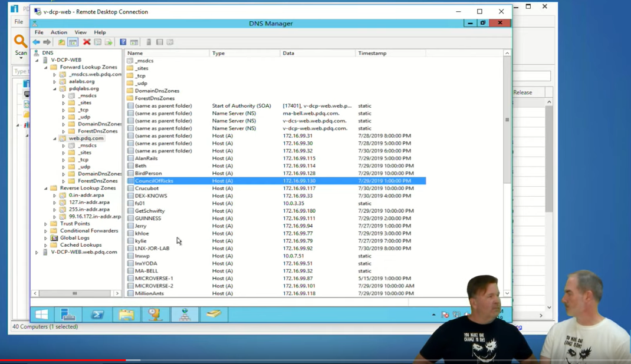The height and width of the screenshot is (364, 631).
Task: Open PowerShell from the remote taskbar
Action: (x=97, y=315)
